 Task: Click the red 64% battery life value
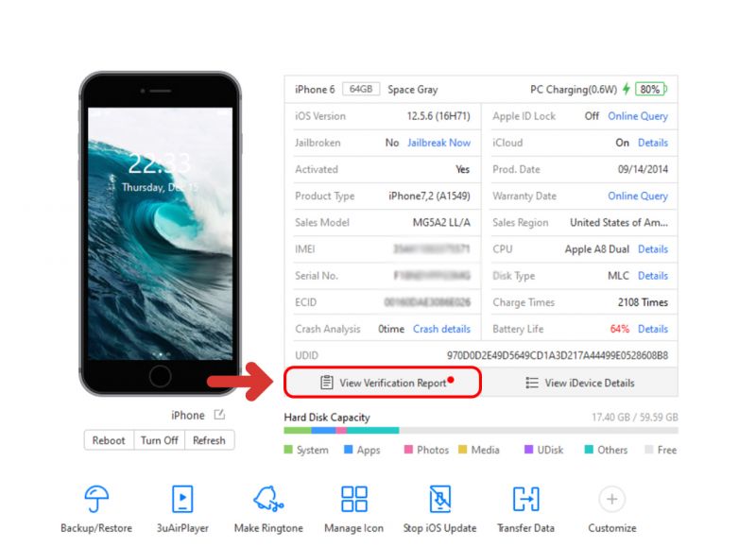point(620,329)
